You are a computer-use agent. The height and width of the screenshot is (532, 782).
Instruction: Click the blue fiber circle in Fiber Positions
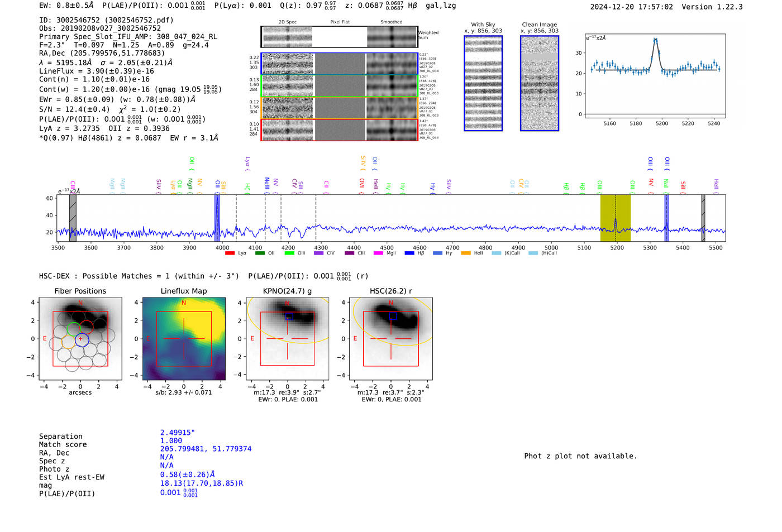tap(82, 339)
